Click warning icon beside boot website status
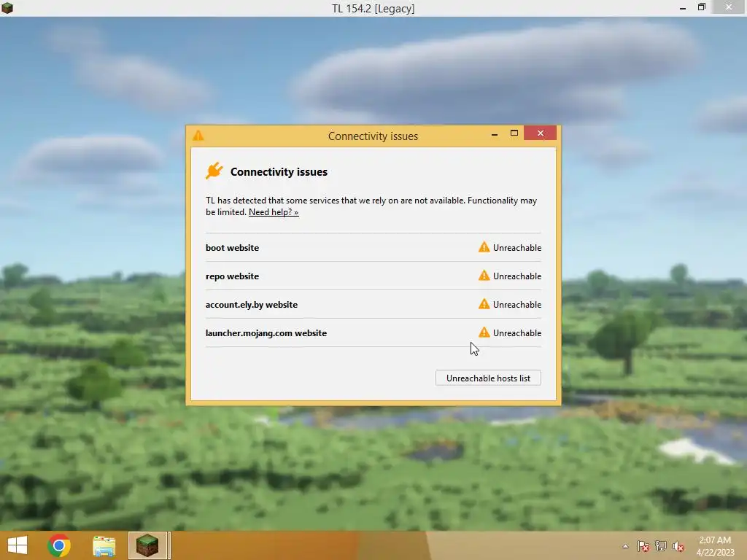 point(484,247)
